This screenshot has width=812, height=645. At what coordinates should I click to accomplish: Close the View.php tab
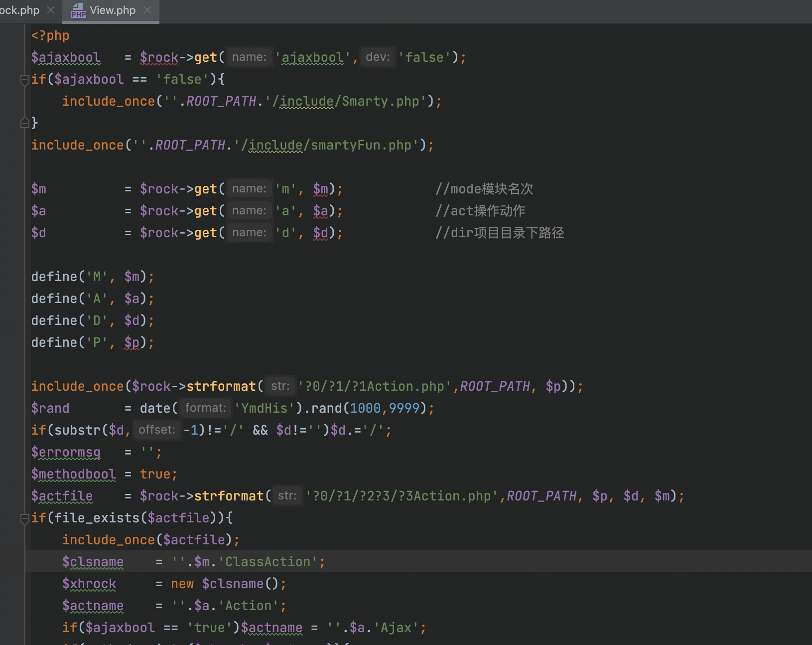click(x=147, y=10)
